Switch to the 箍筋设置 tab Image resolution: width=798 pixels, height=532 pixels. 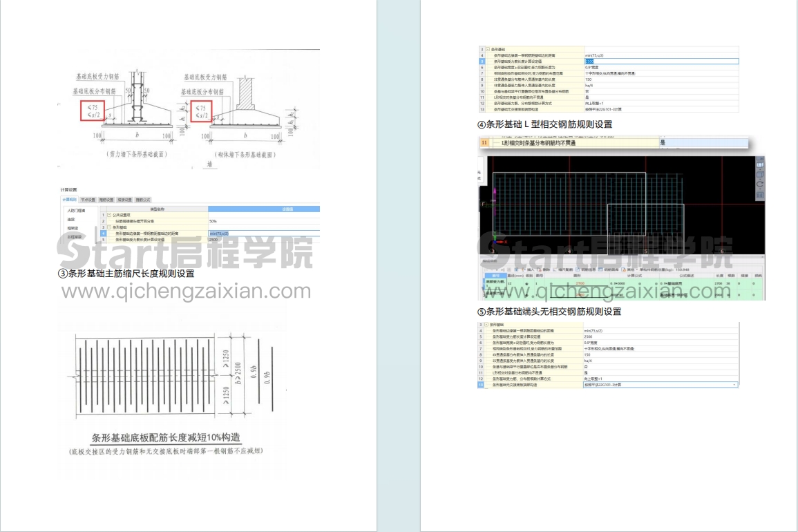click(106, 200)
